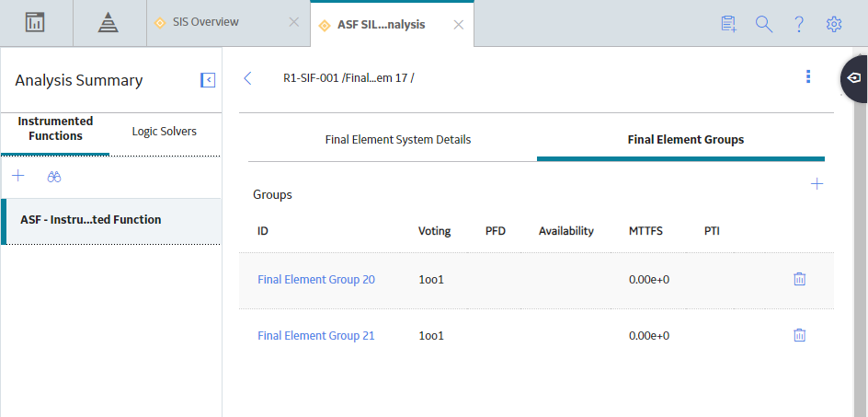The image size is (868, 417).
Task: Add a new instrumented function
Action: click(18, 176)
